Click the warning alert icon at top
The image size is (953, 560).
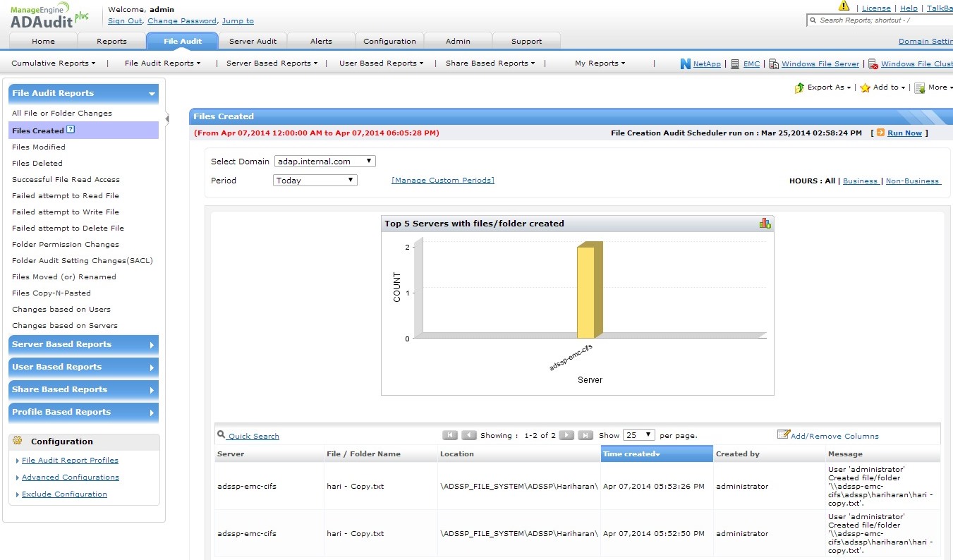pos(844,6)
